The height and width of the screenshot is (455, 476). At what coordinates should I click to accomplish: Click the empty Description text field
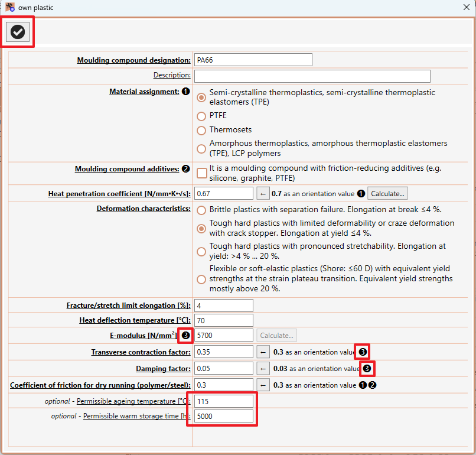click(312, 76)
